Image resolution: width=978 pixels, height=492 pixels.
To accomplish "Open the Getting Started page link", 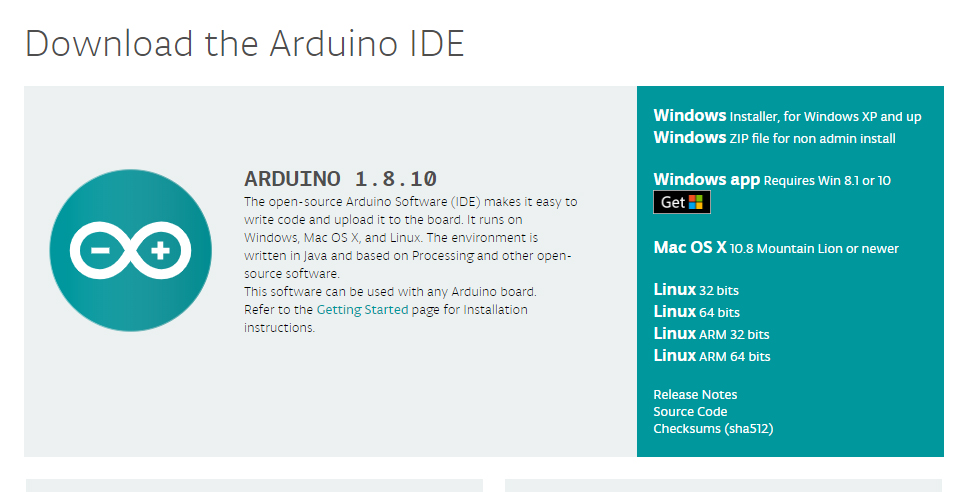I will pos(362,309).
